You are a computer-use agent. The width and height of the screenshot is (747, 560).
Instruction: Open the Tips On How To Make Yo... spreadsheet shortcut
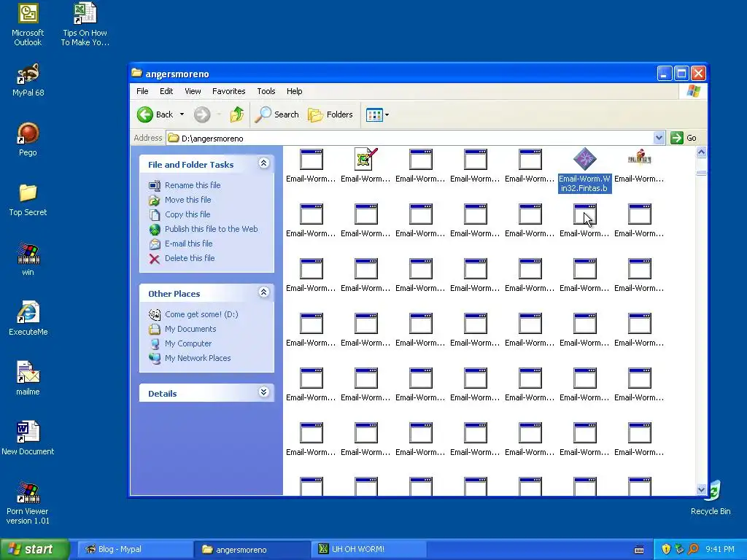pos(85,24)
